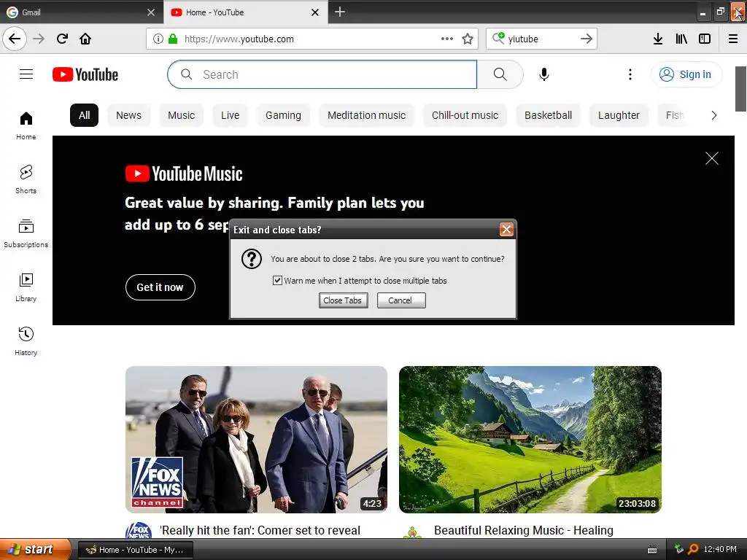Open History in the sidebar
The height and width of the screenshot is (560, 747).
point(26,341)
